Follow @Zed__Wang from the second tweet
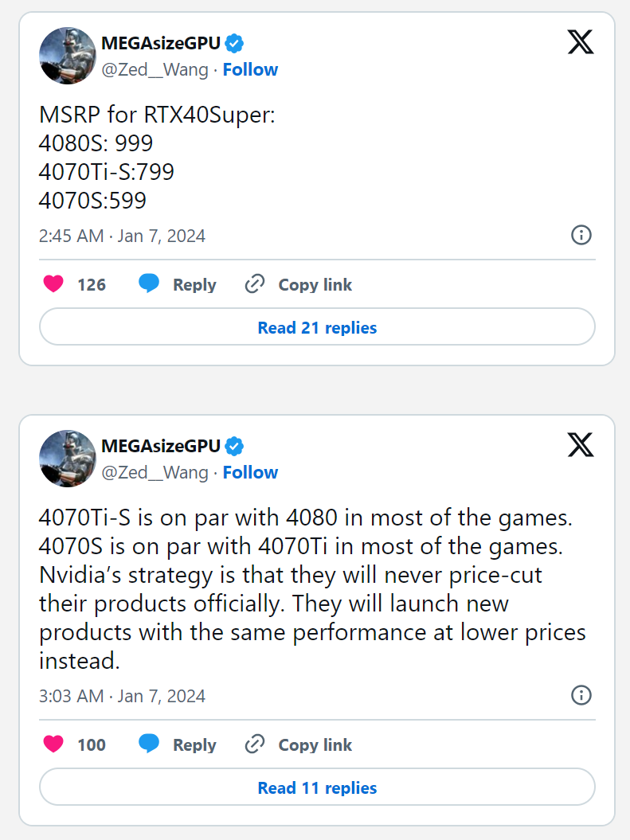The height and width of the screenshot is (840, 630). [250, 472]
